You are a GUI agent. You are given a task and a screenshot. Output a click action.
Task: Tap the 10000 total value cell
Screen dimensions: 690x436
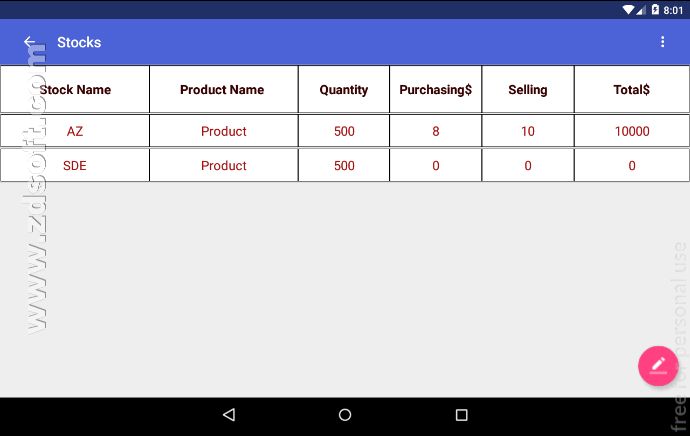pos(632,131)
